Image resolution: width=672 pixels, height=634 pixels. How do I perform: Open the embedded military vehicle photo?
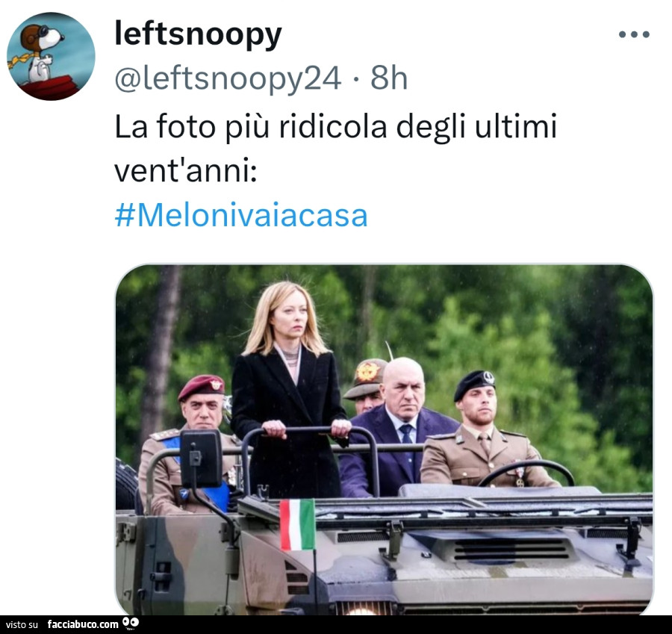coord(385,440)
